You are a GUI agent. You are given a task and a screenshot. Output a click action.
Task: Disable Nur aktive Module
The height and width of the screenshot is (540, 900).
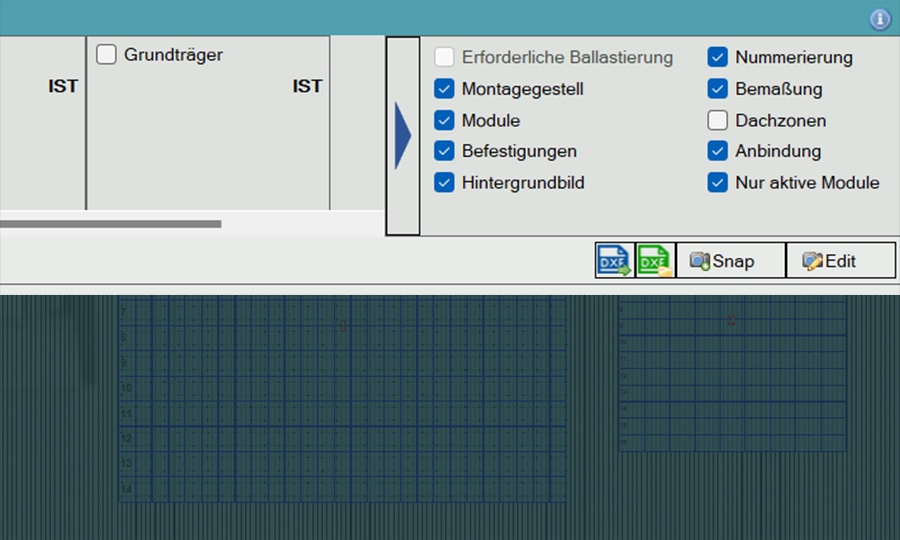pyautogui.click(x=717, y=182)
